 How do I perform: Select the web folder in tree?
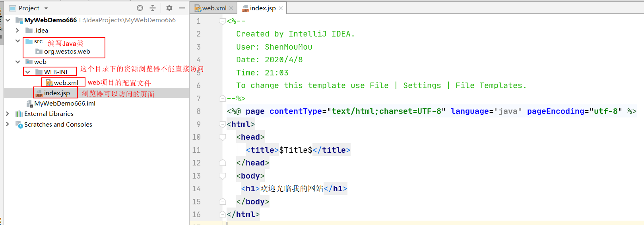coord(40,62)
